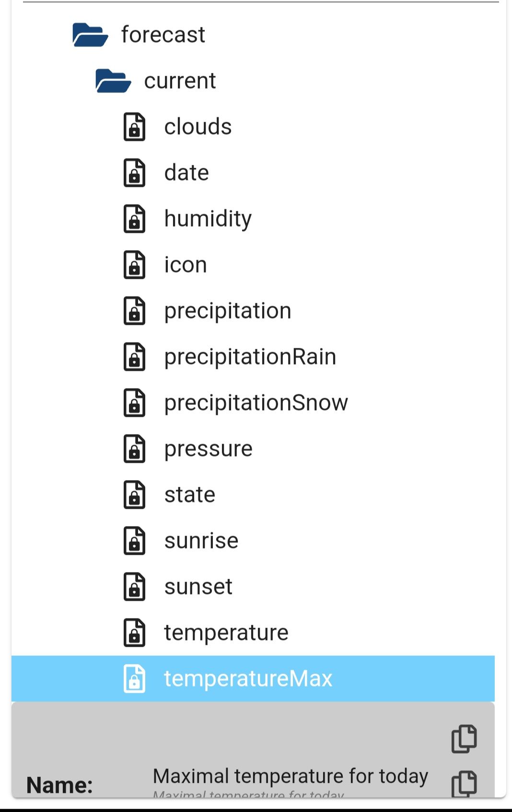Select the precipitationSnow entry
512x812 pixels.
point(256,403)
